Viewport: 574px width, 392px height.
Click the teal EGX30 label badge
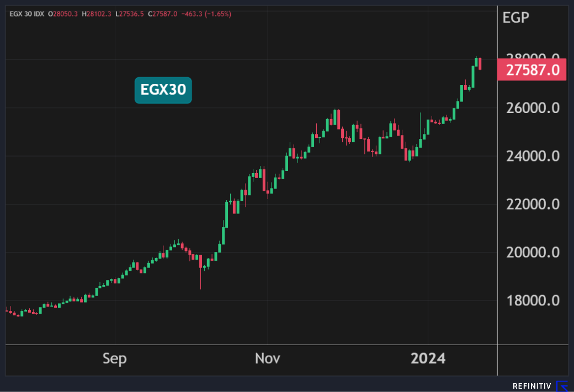pyautogui.click(x=163, y=90)
